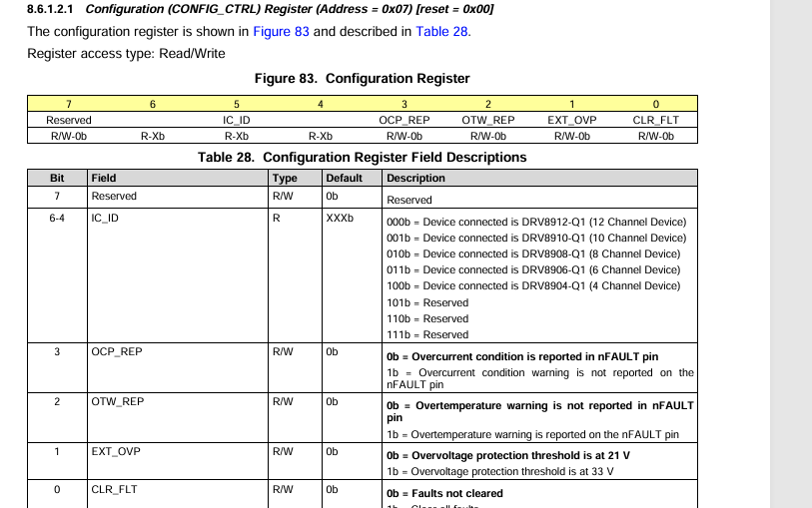Click the '101b = Reserved' line
The height and width of the screenshot is (508, 812).
427,302
